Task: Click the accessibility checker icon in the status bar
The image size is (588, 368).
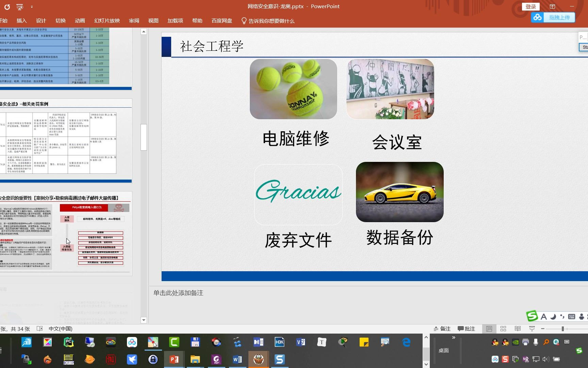Action: (40, 329)
